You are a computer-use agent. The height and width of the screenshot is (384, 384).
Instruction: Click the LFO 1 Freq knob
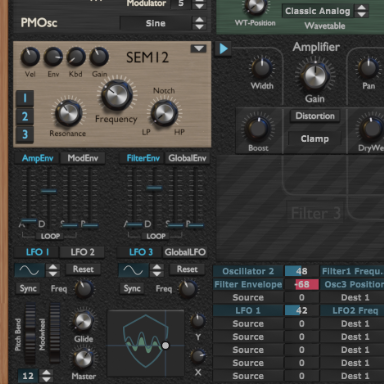coord(84,289)
